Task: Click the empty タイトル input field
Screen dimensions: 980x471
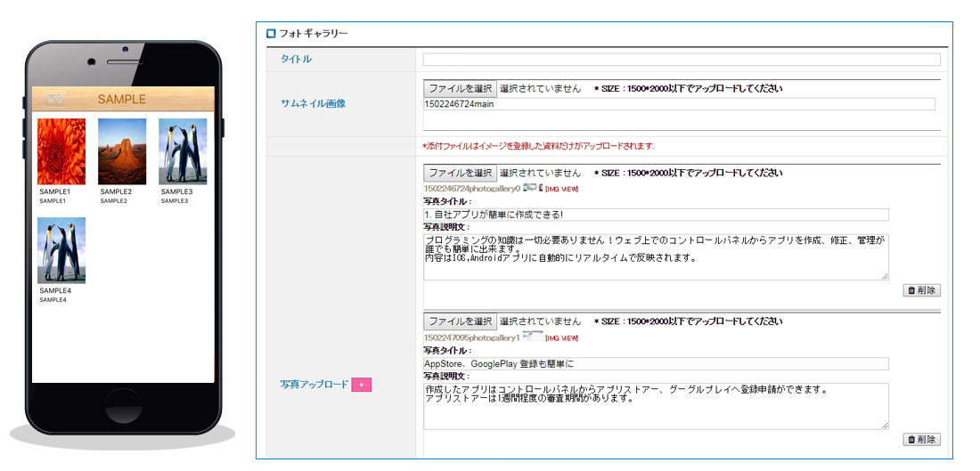Action: pyautogui.click(x=682, y=60)
